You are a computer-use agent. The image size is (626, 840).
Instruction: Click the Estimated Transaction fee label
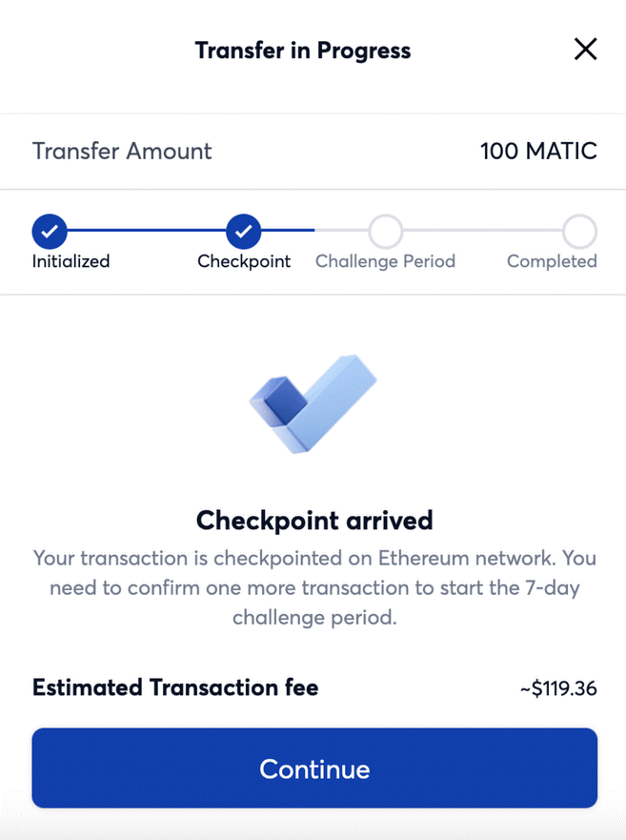click(x=175, y=687)
